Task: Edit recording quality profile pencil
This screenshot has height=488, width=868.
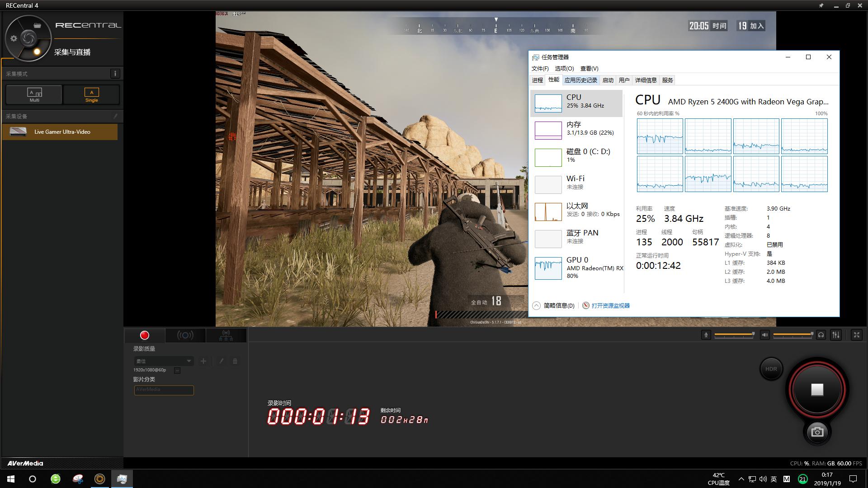Action: 221,361
